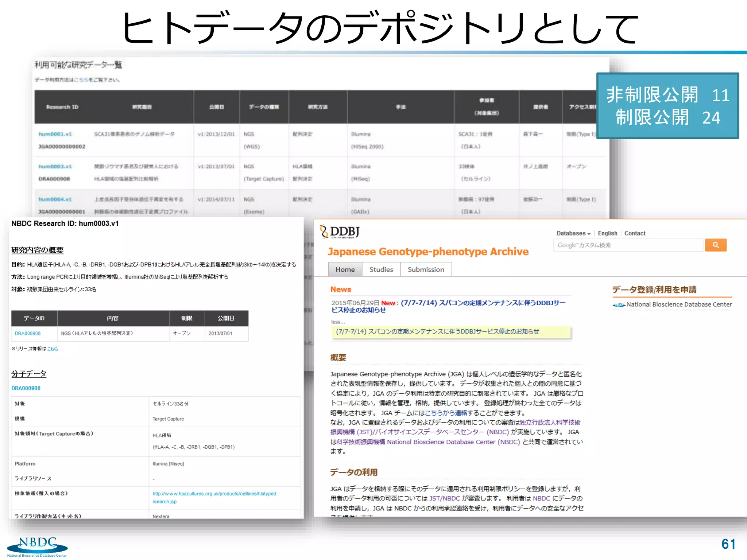This screenshot has width=747, height=560.
Task: Open National Bioscience Database Center link
Action: pos(679,304)
